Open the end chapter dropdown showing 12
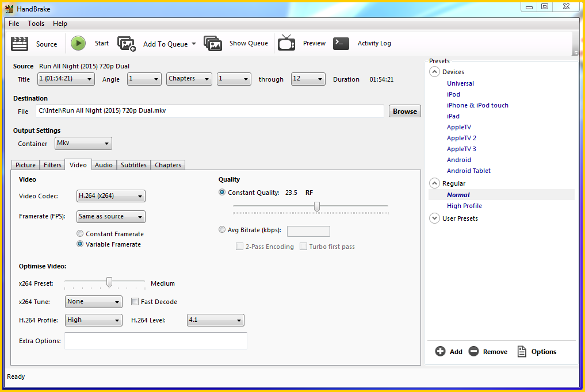The height and width of the screenshot is (392, 585). [308, 79]
